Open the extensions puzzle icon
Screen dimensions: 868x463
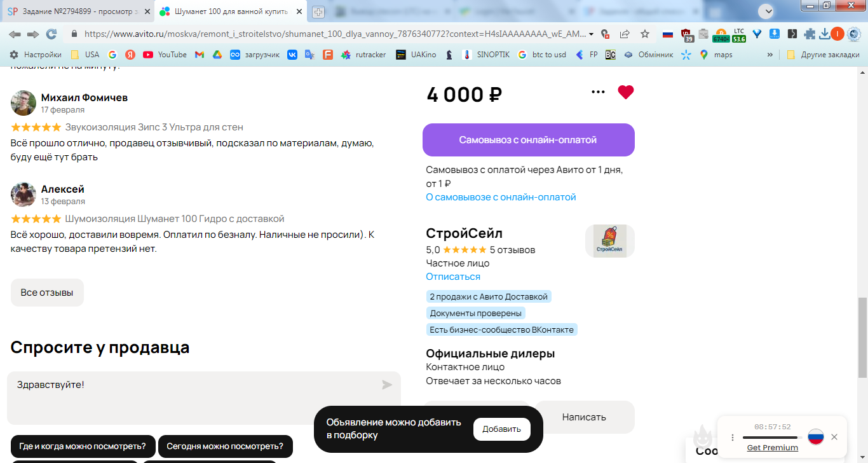coord(810,34)
